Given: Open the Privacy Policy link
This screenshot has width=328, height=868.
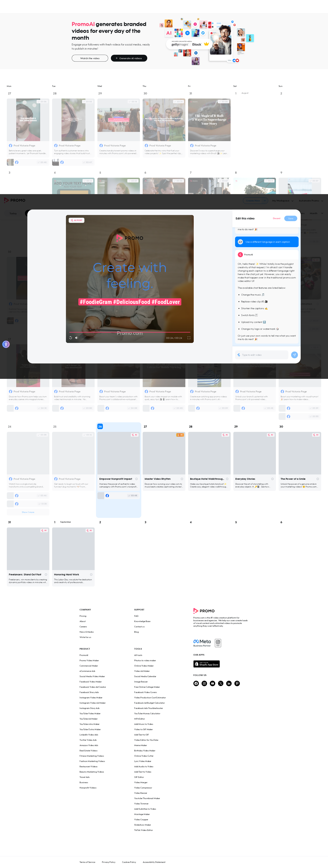Looking at the screenshot, I should point(109,862).
